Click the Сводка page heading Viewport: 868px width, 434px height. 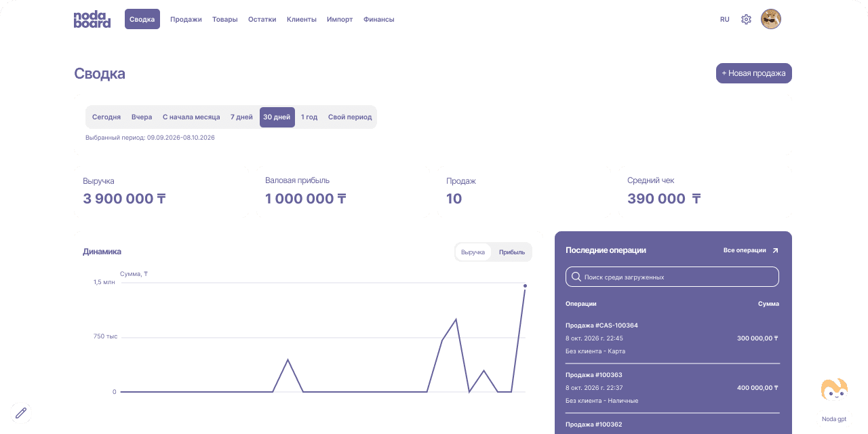pos(100,74)
